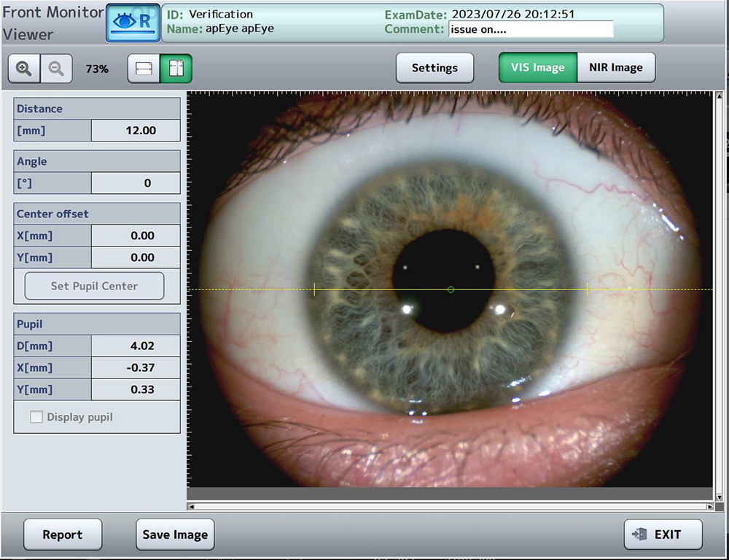Select the fit-to-width view icon
Screen dimensions: 729x560
tap(144, 69)
